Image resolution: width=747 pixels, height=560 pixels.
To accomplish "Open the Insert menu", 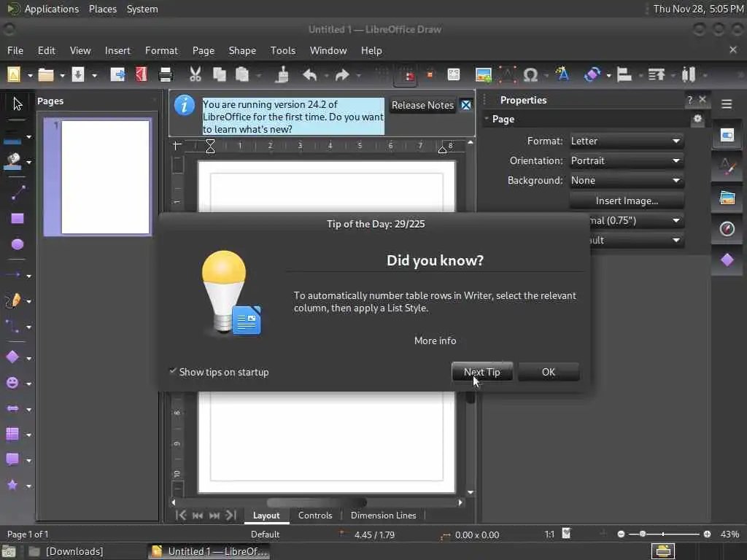I will pyautogui.click(x=117, y=50).
